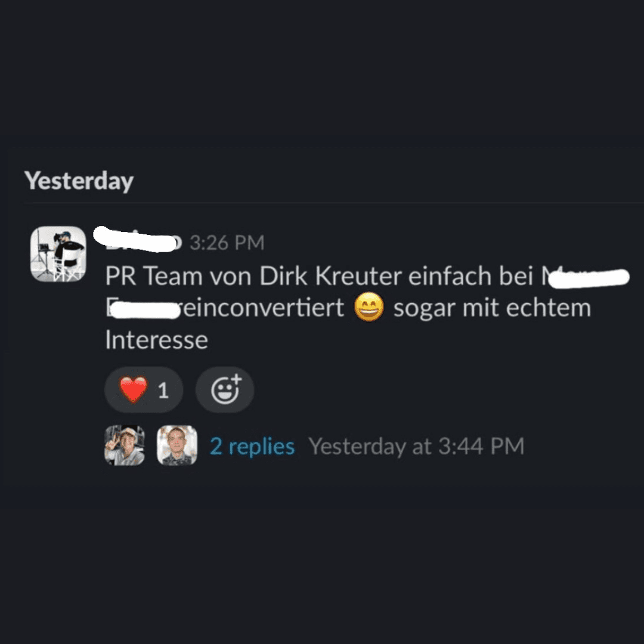This screenshot has height=644, width=644.
Task: Toggle the red heart reaction
Action: (143, 389)
